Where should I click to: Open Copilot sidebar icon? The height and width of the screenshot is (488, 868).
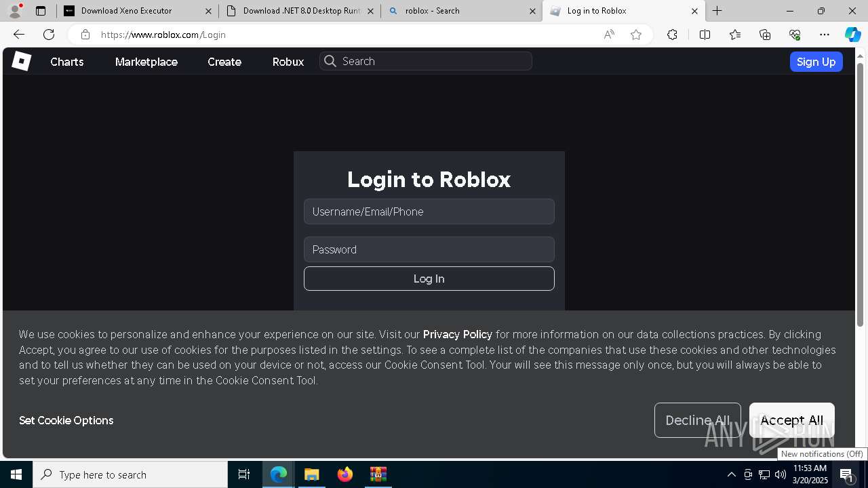852,35
